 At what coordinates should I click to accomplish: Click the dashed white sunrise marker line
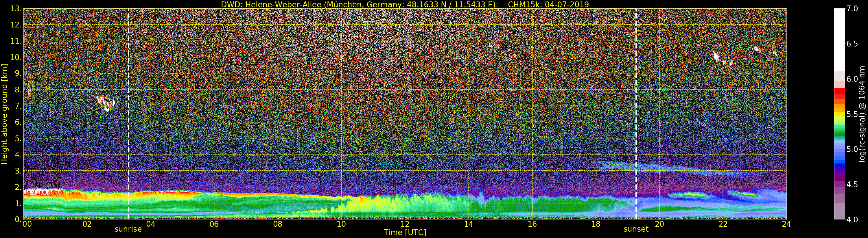(128, 114)
